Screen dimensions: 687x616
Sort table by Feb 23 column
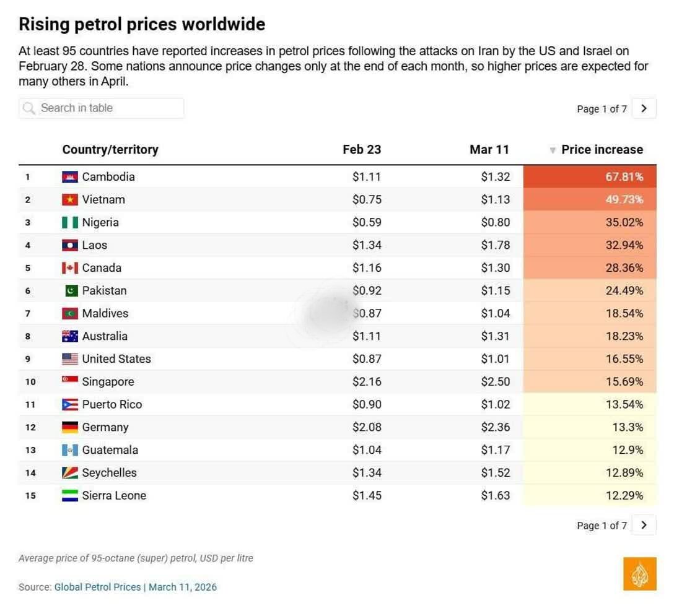click(x=362, y=150)
